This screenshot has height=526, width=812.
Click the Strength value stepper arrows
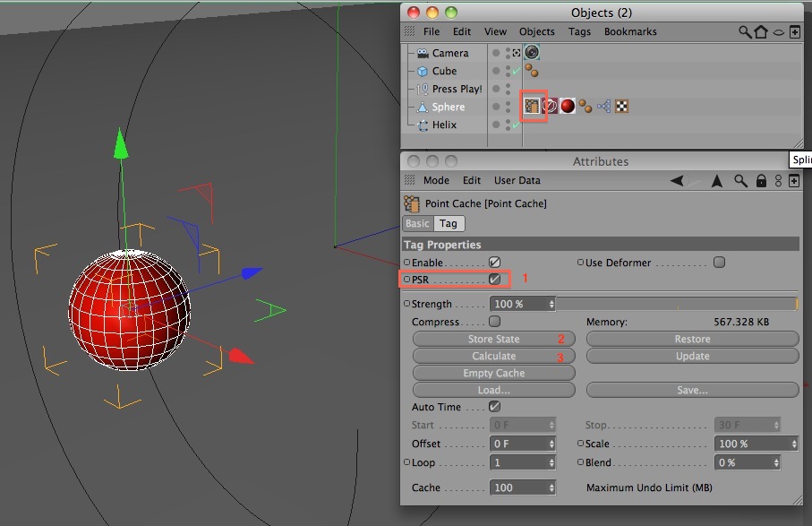[x=551, y=304]
